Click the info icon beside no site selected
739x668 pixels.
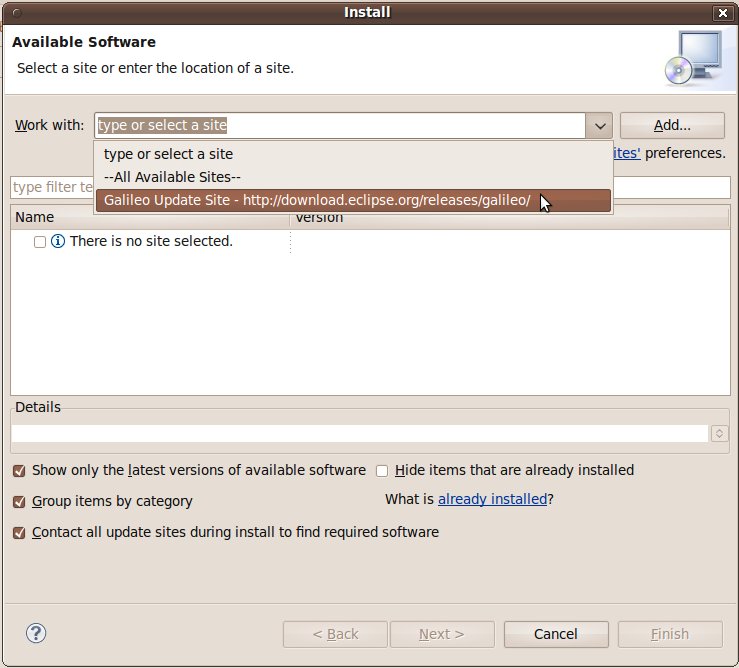pyautogui.click(x=58, y=241)
